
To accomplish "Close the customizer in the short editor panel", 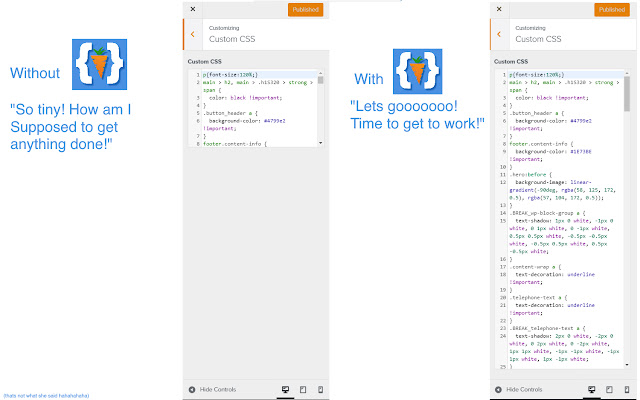I will tap(193, 9).
